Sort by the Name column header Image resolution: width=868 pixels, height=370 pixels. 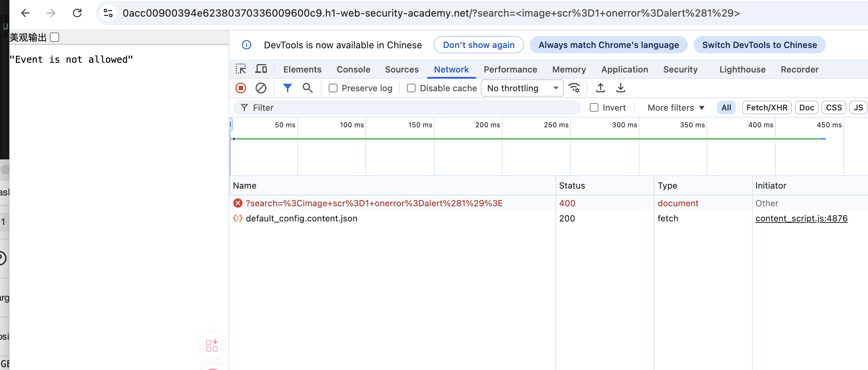(x=392, y=185)
